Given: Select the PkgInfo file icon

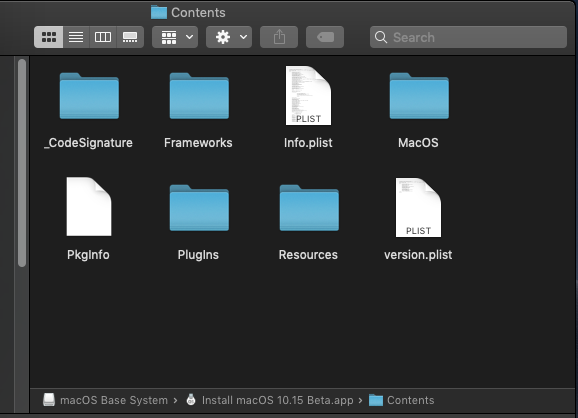Looking at the screenshot, I should coord(89,207).
